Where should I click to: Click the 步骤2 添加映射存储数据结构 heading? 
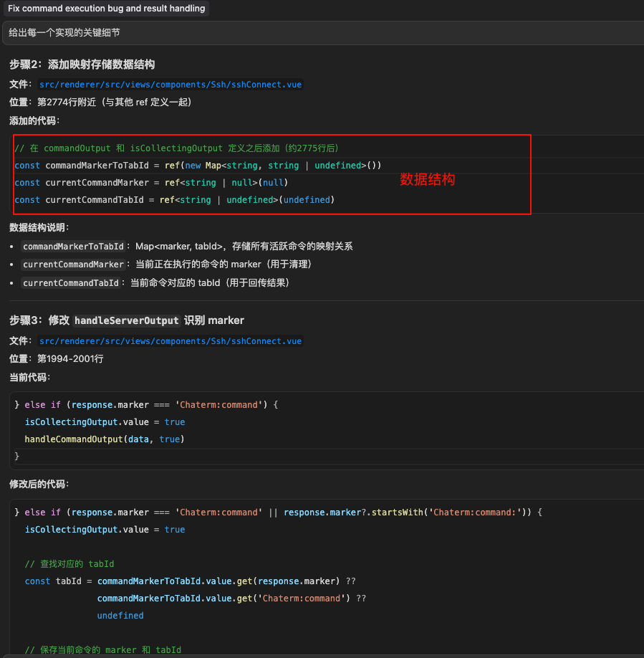coord(82,65)
